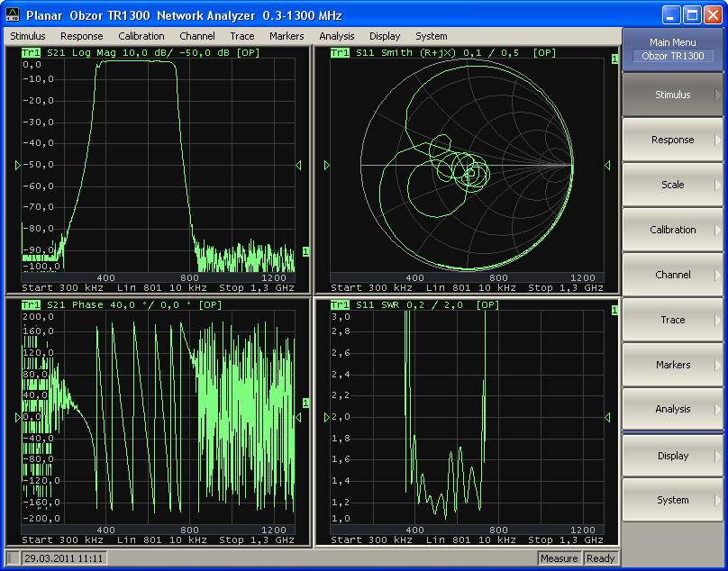Open the System menu in menu bar
Image resolution: width=728 pixels, height=571 pixels.
432,36
